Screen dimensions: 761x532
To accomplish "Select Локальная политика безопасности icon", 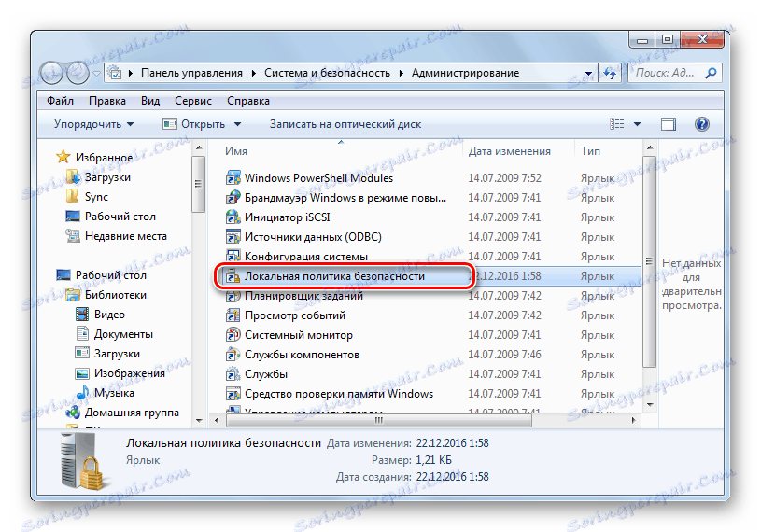I will coord(233,276).
